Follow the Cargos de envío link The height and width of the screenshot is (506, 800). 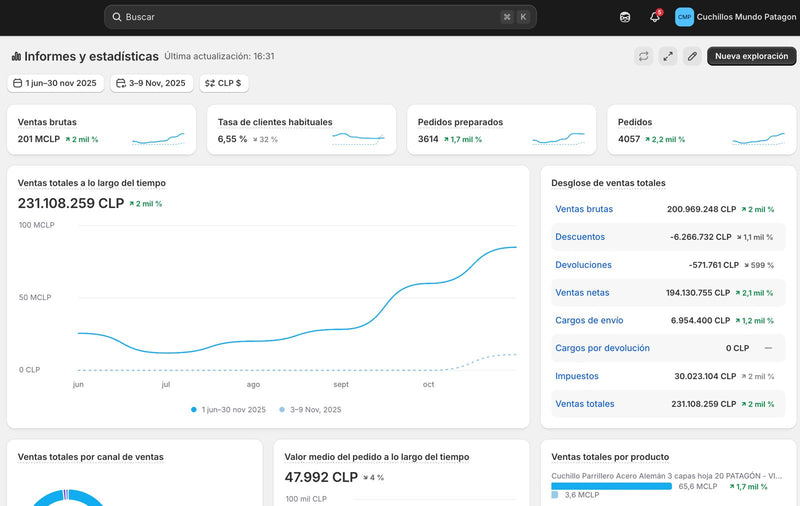589,320
